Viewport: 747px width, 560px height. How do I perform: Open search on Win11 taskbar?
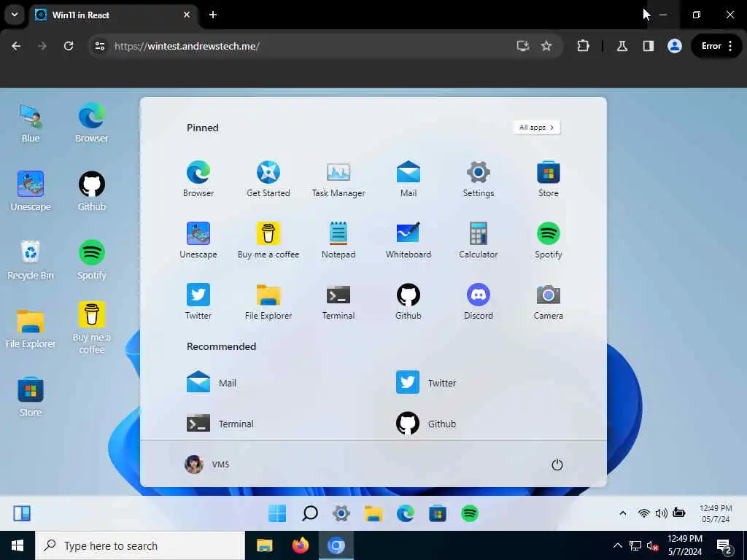[x=309, y=513]
